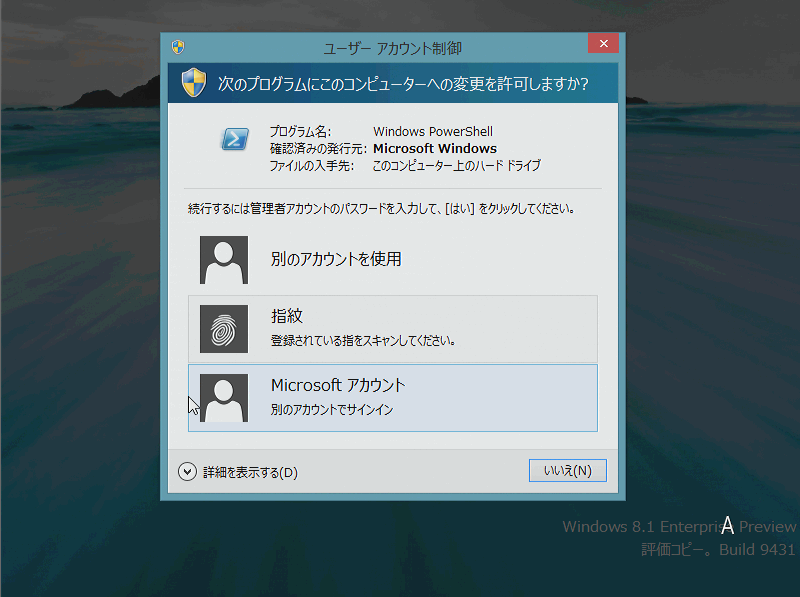800x597 pixels.
Task: Click the program name Windows PowerShell
Action: tap(433, 132)
